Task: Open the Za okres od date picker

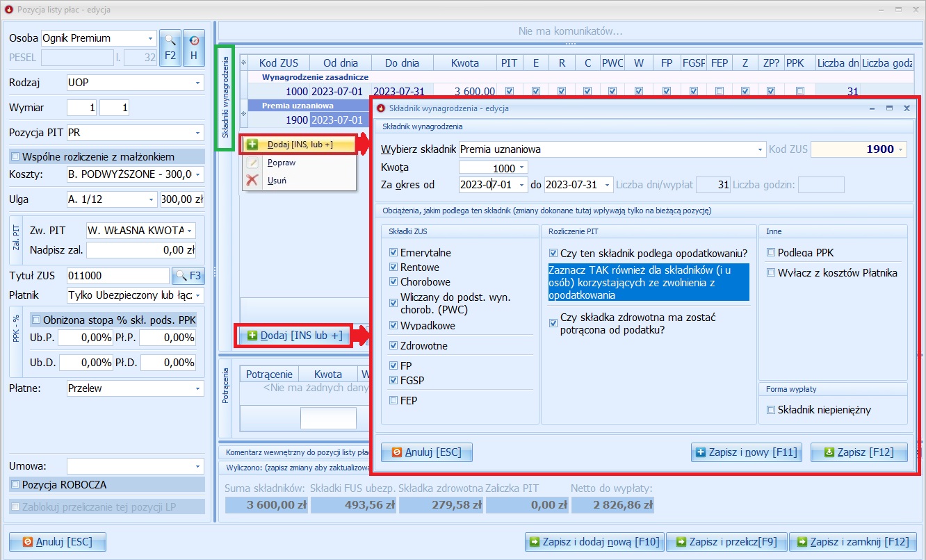Action: (x=522, y=185)
